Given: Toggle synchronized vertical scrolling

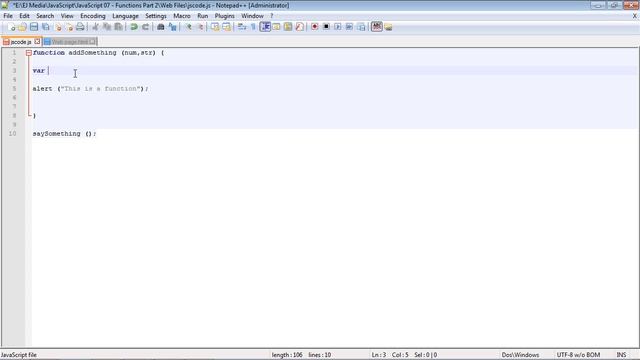Looking at the screenshot, I should coord(215,27).
